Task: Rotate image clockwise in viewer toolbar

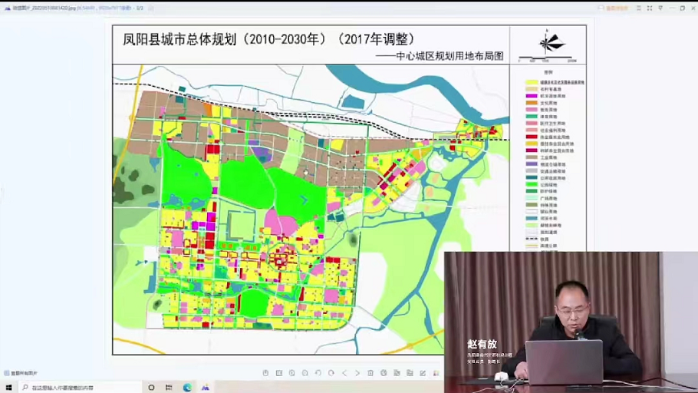Action: point(331,373)
